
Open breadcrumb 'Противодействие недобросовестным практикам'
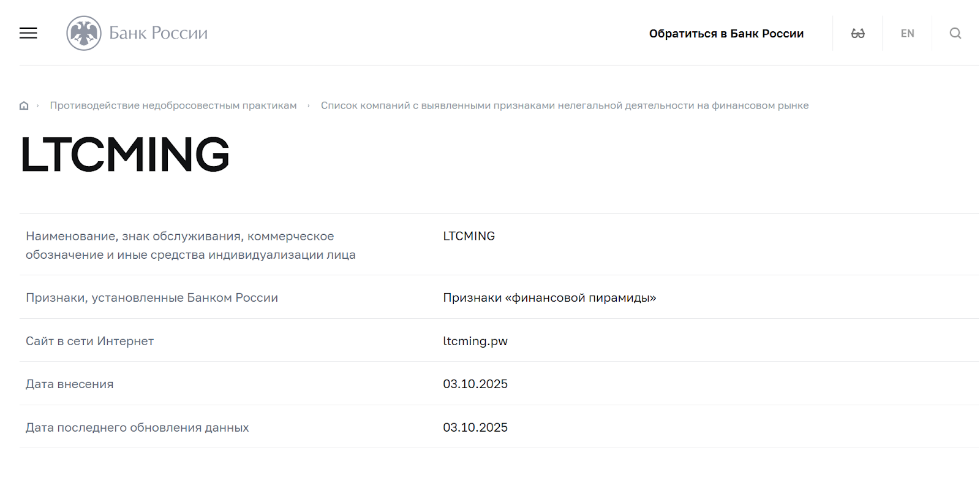coord(173,105)
